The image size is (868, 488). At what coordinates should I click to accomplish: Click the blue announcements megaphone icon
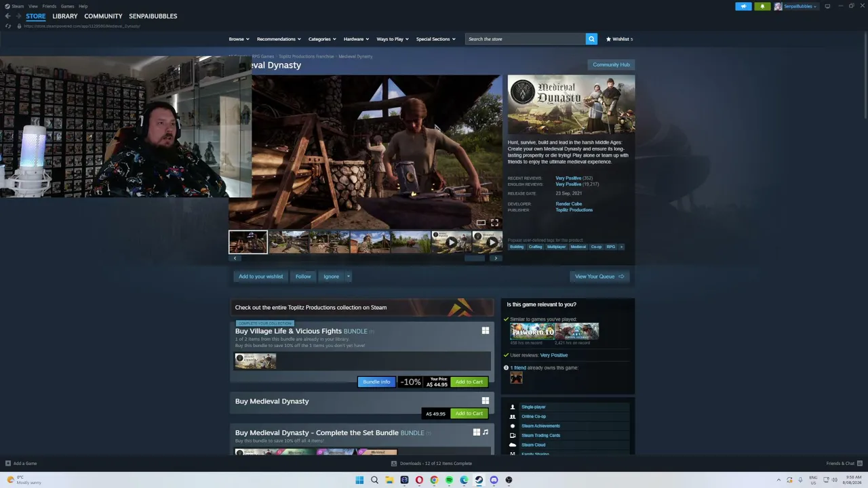tap(743, 6)
